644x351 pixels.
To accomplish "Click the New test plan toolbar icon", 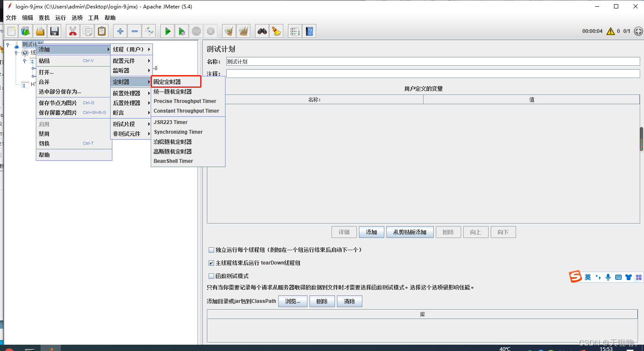I will (x=11, y=31).
